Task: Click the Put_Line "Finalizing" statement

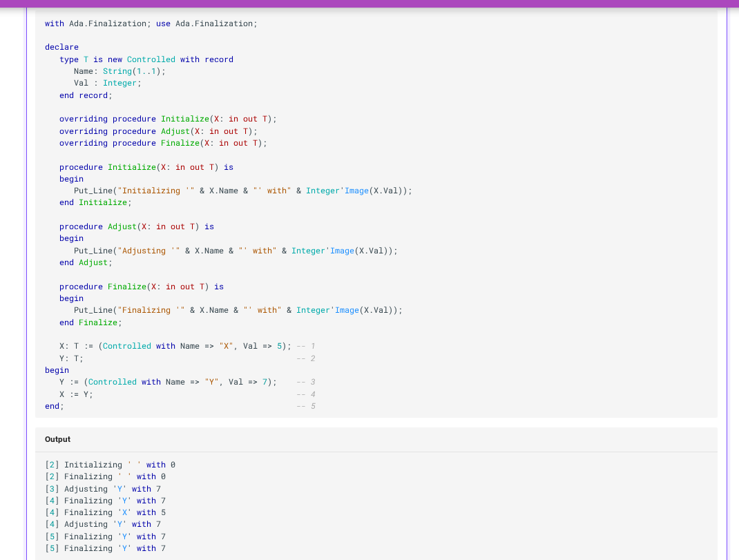Action: [238, 310]
